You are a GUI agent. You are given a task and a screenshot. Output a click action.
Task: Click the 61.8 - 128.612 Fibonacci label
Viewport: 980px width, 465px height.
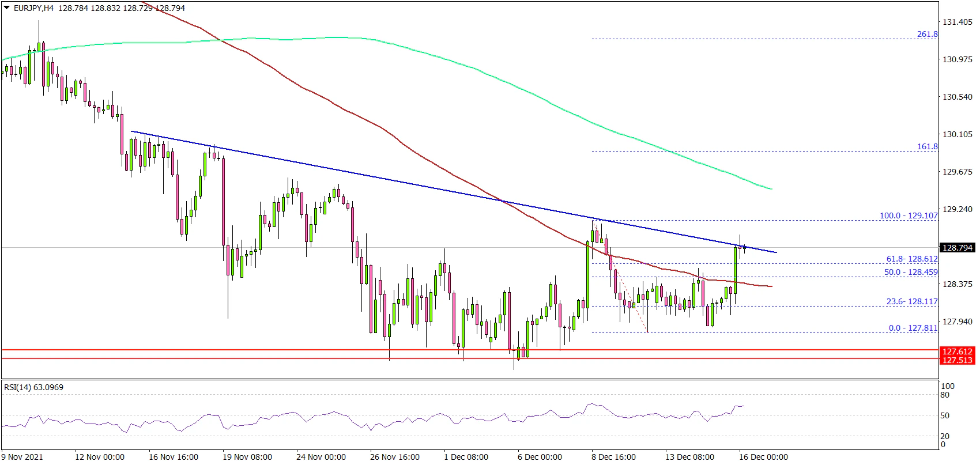[x=911, y=259]
